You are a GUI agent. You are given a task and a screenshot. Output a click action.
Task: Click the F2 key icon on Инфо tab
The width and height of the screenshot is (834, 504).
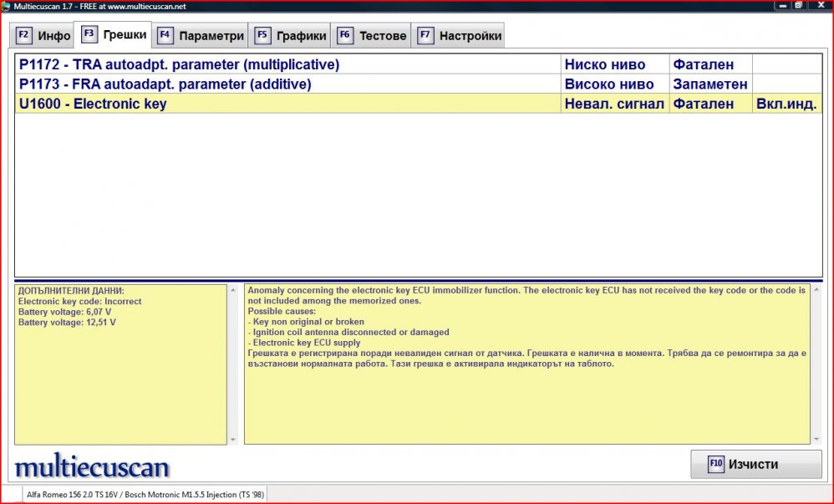[23, 36]
